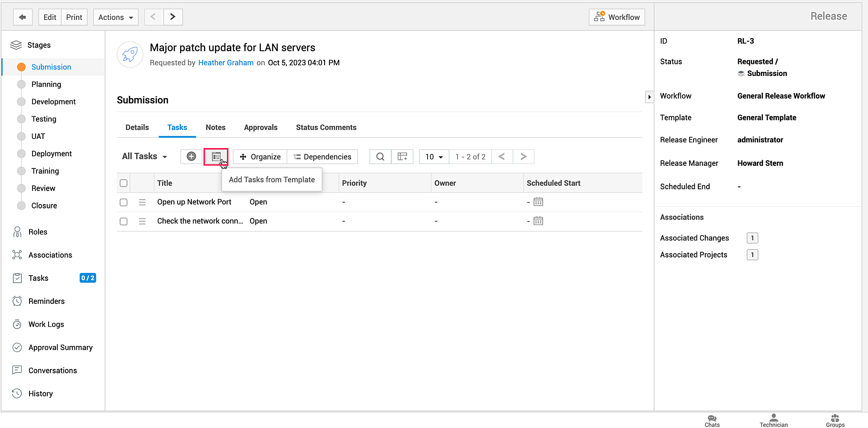Check the Open up Network Port task
Screen dimensions: 868x428
(124, 202)
